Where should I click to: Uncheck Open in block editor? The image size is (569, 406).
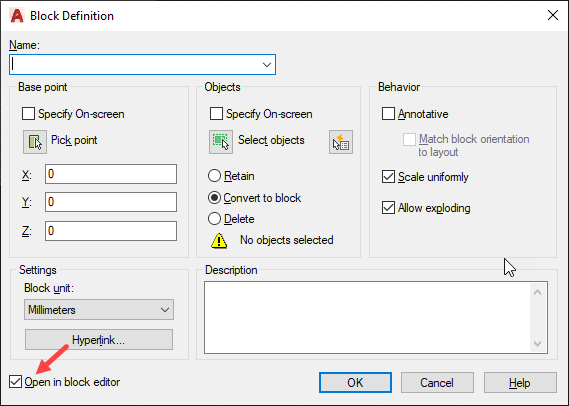[x=16, y=382]
